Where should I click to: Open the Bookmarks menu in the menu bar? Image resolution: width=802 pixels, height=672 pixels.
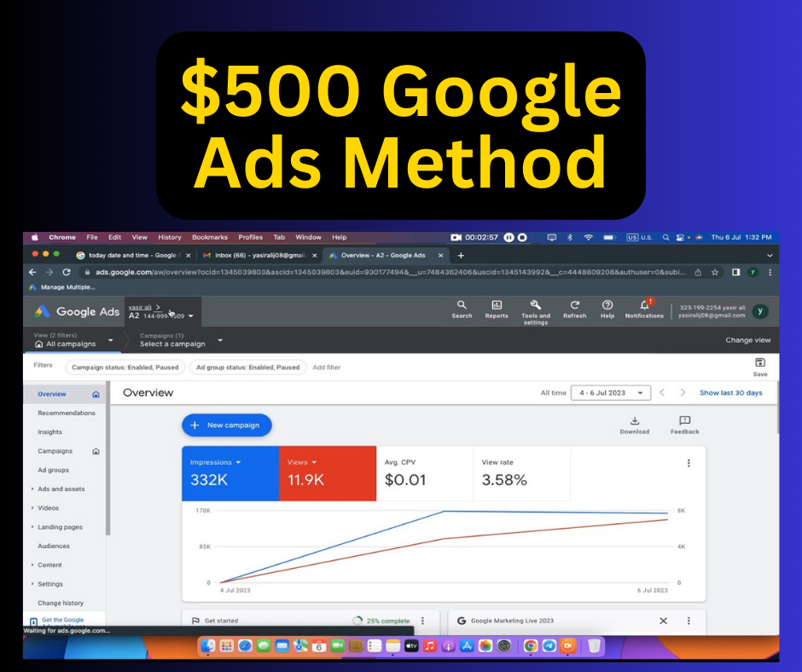tap(210, 237)
